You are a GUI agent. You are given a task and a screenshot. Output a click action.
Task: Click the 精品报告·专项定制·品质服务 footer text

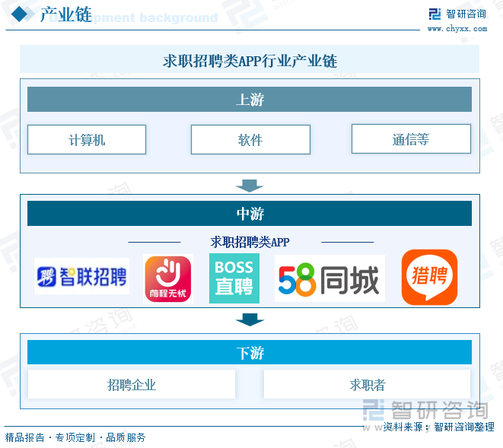point(75,437)
